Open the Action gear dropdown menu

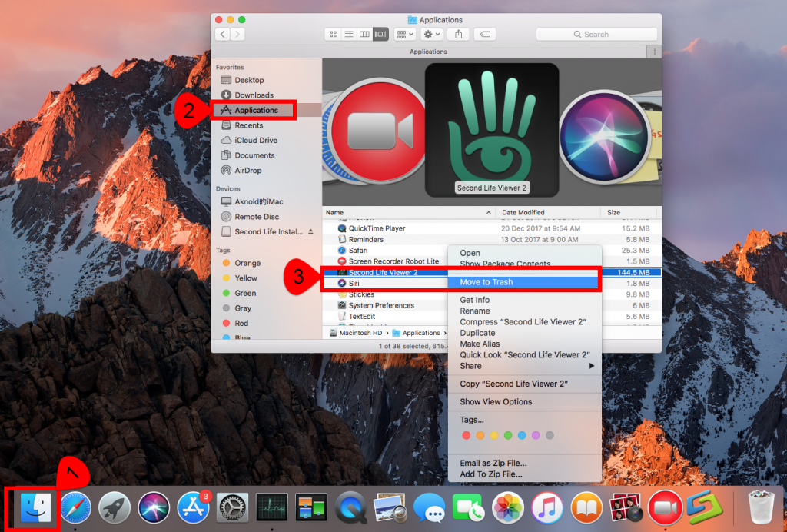pyautogui.click(x=431, y=35)
